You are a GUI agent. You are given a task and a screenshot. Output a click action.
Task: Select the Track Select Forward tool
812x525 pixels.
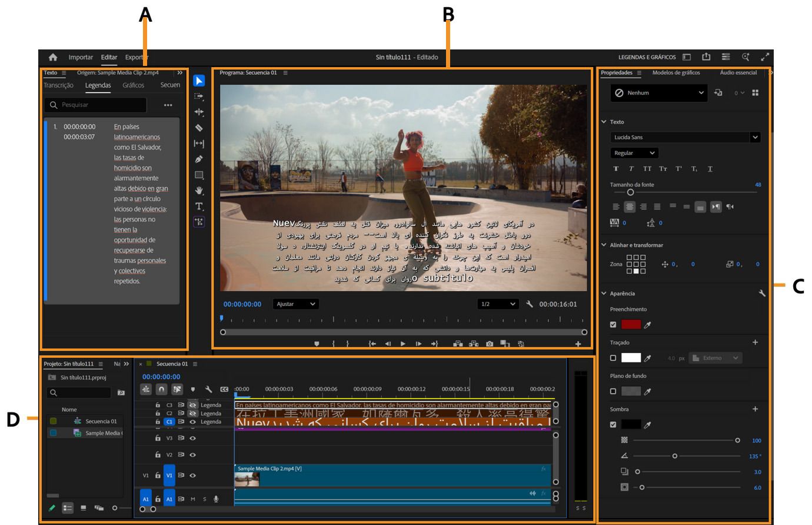(198, 97)
